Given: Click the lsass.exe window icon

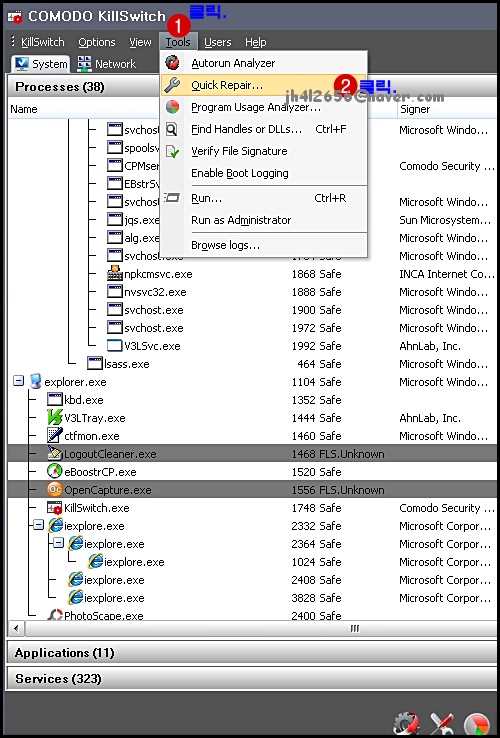Looking at the screenshot, I should tap(95, 363).
